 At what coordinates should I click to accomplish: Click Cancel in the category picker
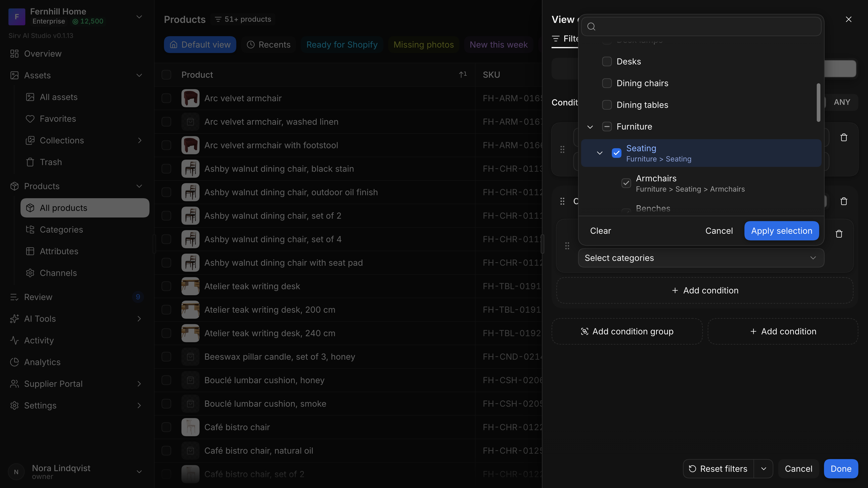(719, 231)
